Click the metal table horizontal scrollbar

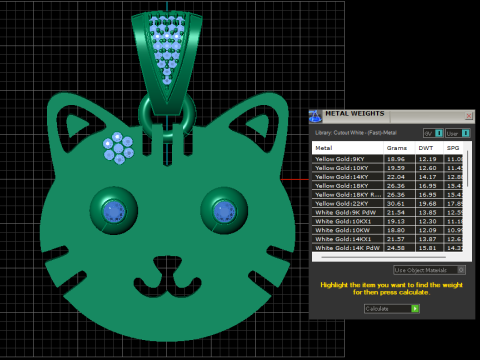(x=383, y=257)
